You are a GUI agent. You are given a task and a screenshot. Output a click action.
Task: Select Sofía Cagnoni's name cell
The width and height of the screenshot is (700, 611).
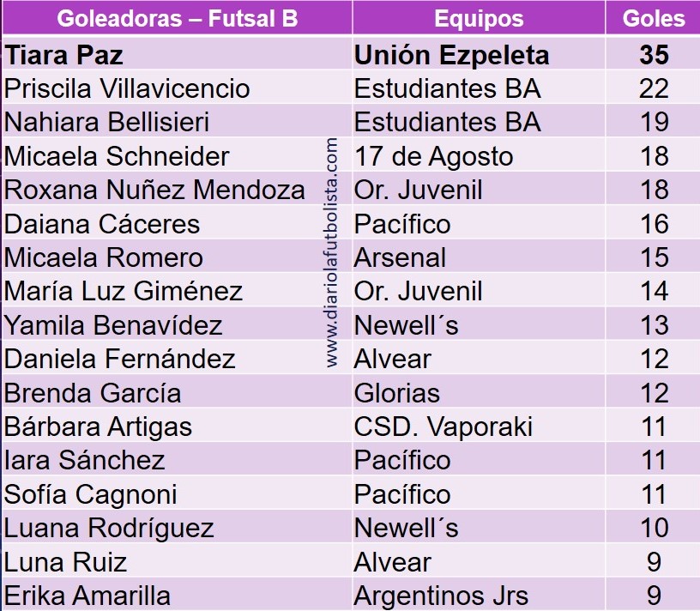(91, 494)
